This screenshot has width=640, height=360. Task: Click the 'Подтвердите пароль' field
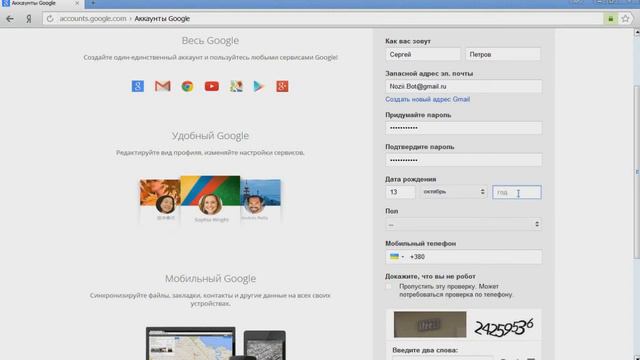[464, 160]
